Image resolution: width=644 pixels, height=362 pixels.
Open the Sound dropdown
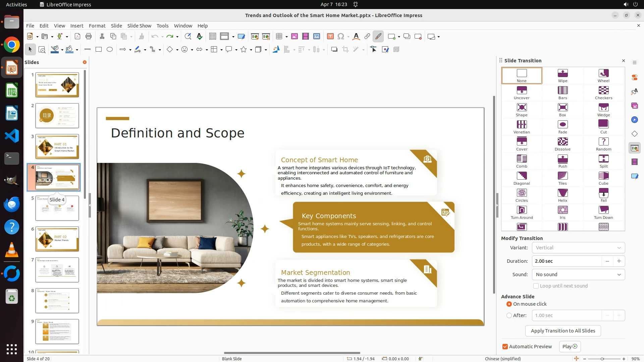point(578,275)
